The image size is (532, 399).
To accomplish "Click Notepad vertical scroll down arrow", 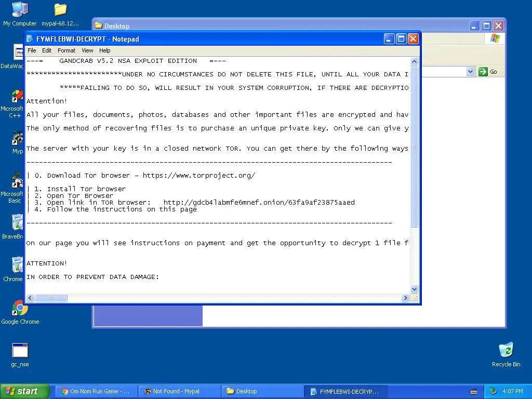I will (414, 289).
